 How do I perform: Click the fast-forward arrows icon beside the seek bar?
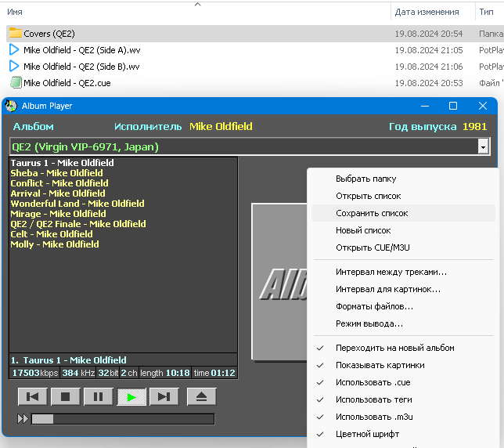click(x=23, y=419)
